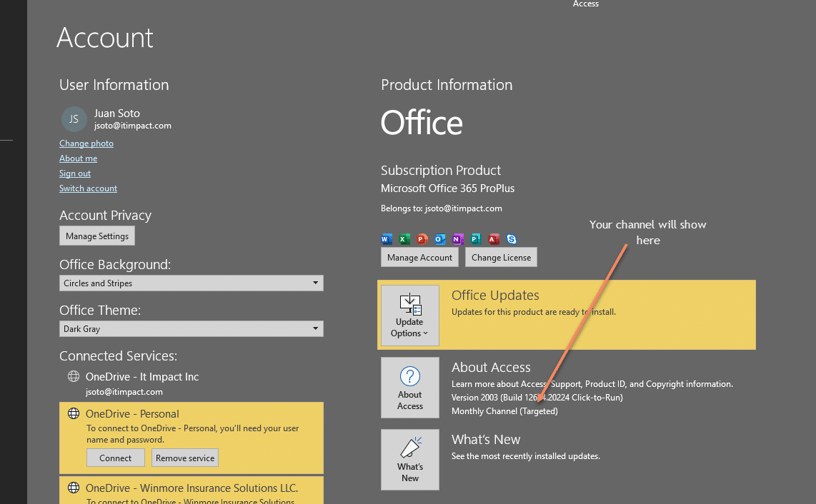Expand the Office Background dropdown
This screenshot has height=504, width=816.
tap(191, 283)
